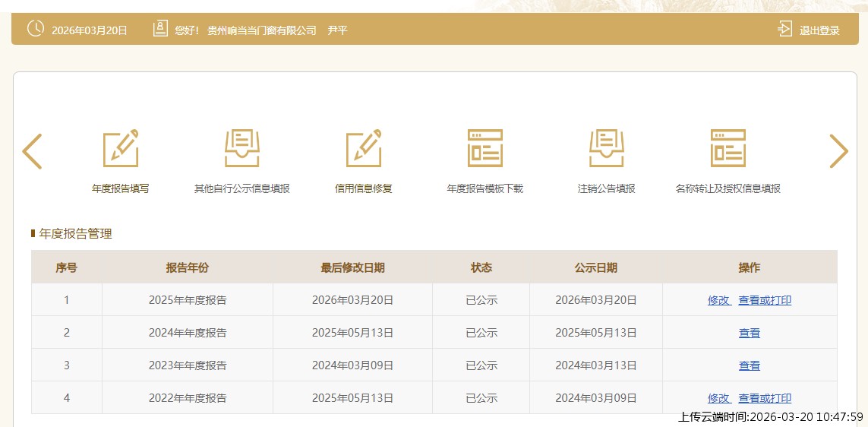Click 修改 for the 2025年年度报告
This screenshot has height=427, width=868.
[718, 300]
